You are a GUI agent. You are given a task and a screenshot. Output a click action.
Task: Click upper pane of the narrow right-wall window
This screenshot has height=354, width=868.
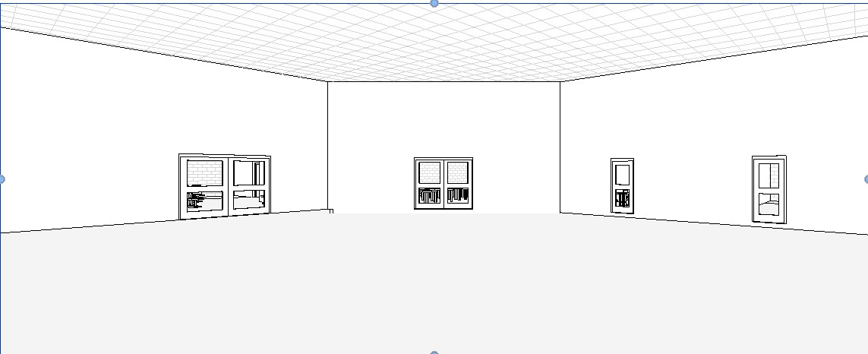click(622, 175)
